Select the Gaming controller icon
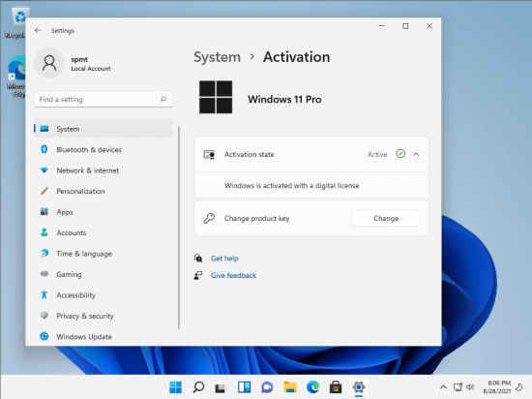532x399 pixels. pyautogui.click(x=44, y=274)
